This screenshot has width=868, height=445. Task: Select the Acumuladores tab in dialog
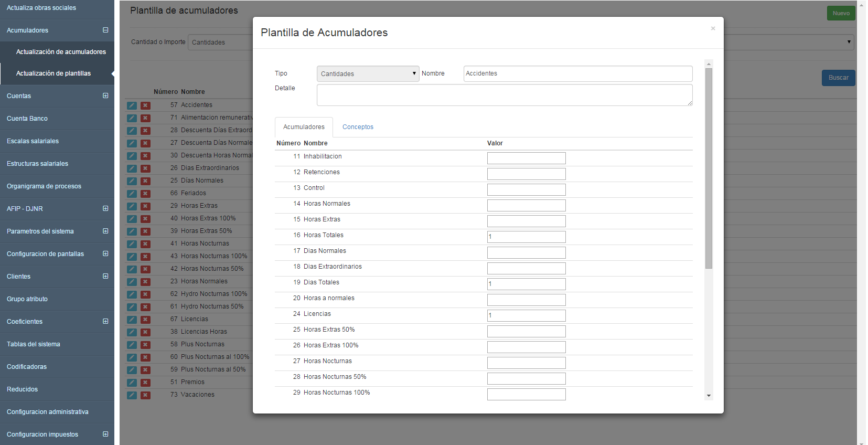[x=304, y=127]
